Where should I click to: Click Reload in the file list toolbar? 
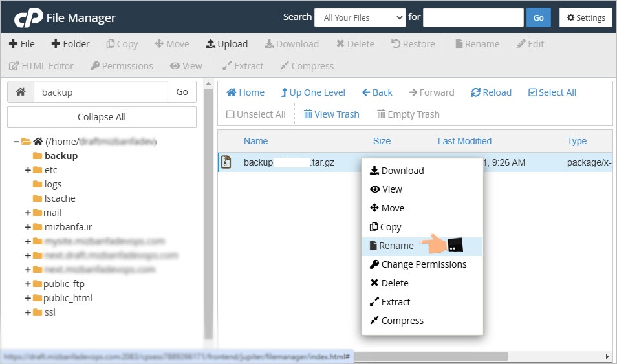(491, 92)
